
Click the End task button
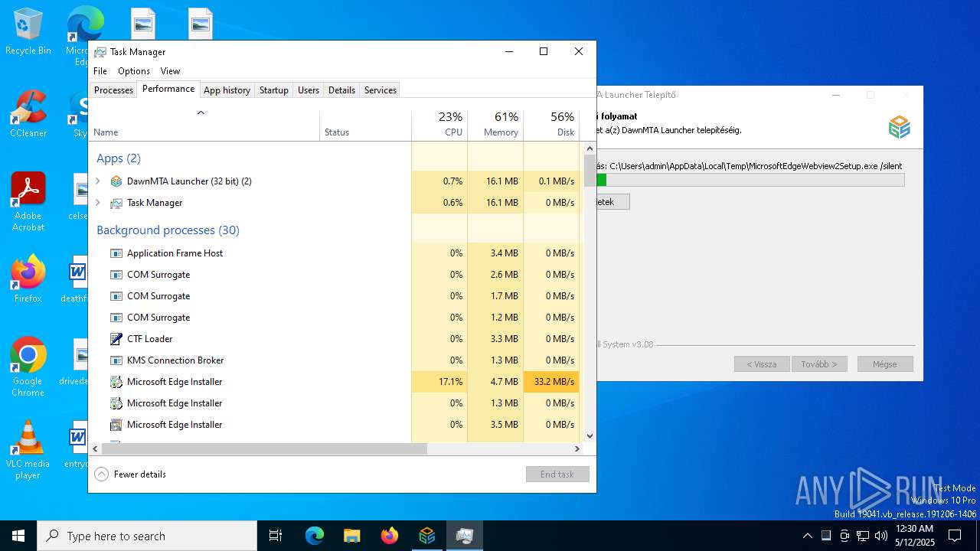[557, 474]
